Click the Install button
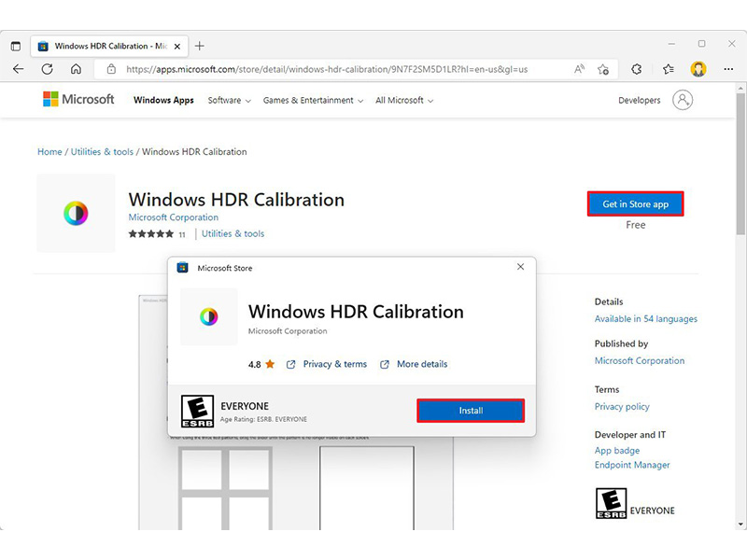The image size is (747, 560). 471,411
